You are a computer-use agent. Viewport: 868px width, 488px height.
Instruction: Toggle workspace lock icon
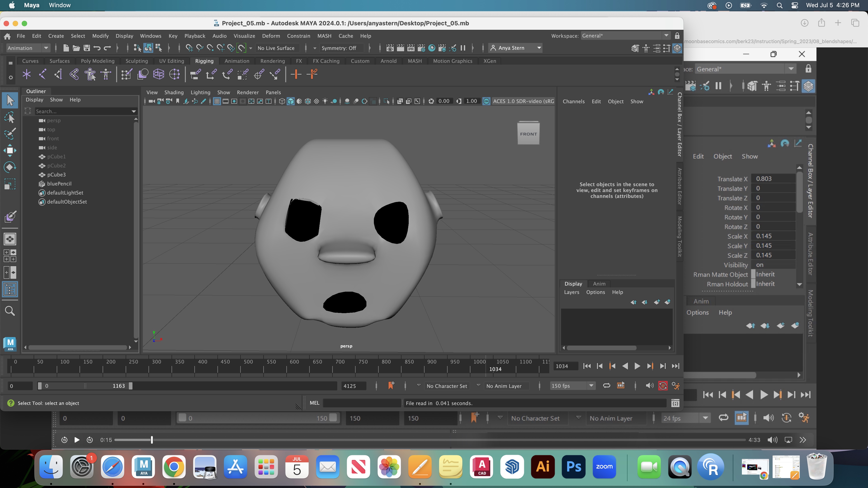coord(677,36)
